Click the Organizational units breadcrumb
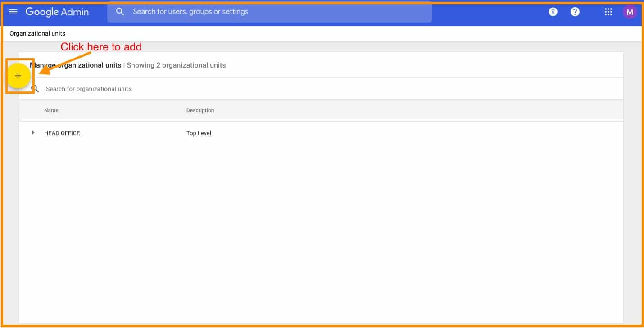The height and width of the screenshot is (328, 644). [37, 34]
